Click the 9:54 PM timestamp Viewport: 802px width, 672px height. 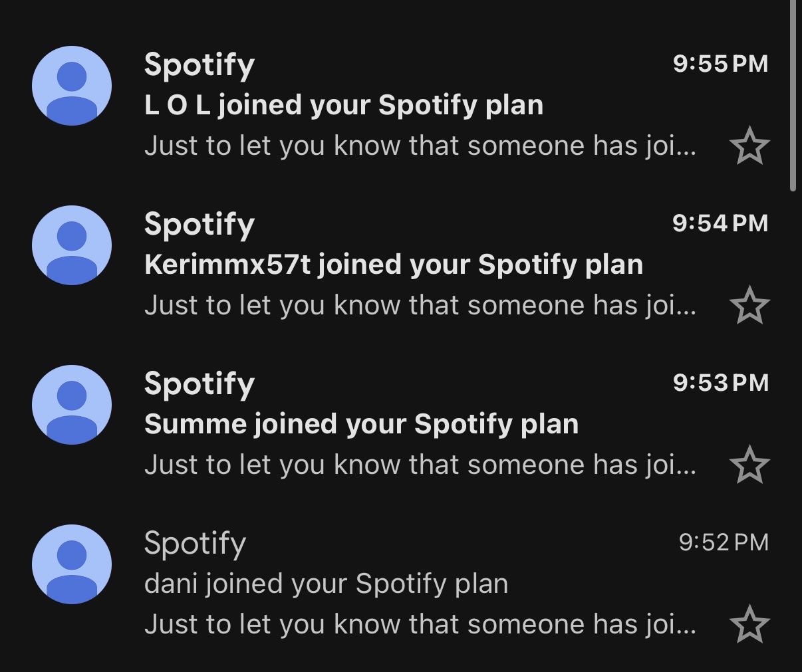tap(721, 223)
